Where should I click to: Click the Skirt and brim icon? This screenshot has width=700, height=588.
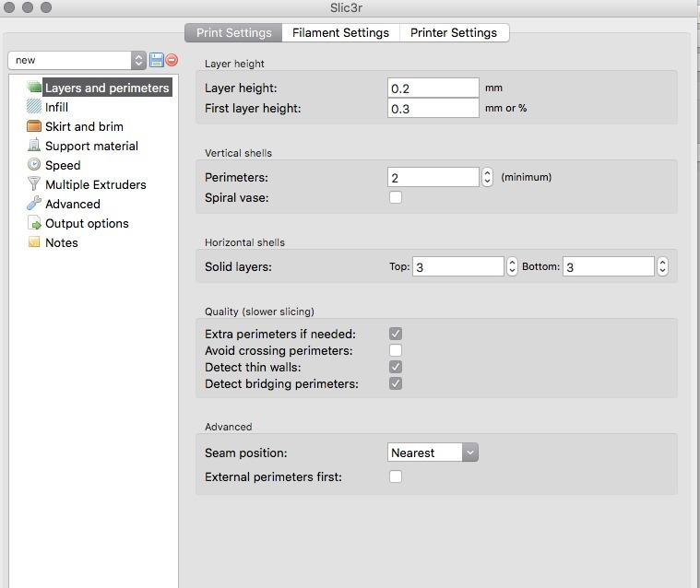(34, 126)
